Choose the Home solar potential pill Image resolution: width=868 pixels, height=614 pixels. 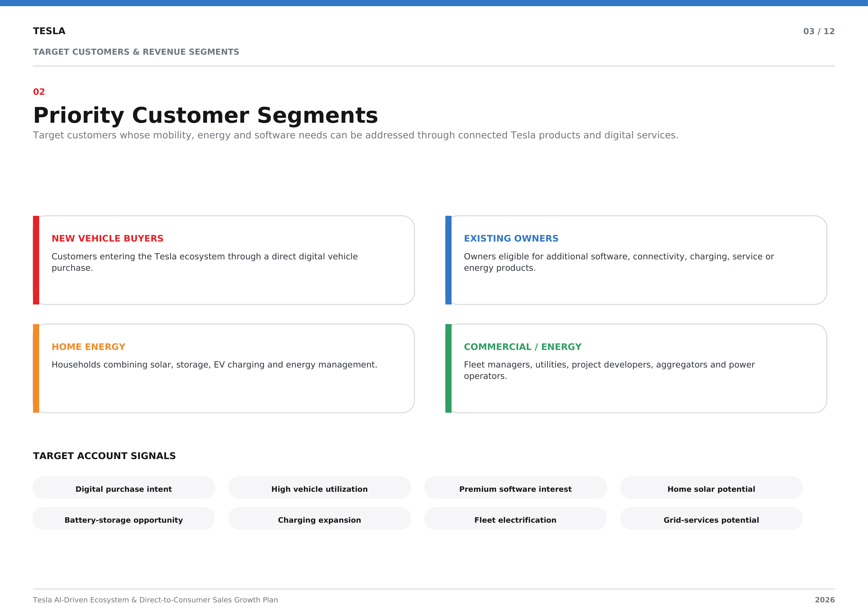coord(711,488)
